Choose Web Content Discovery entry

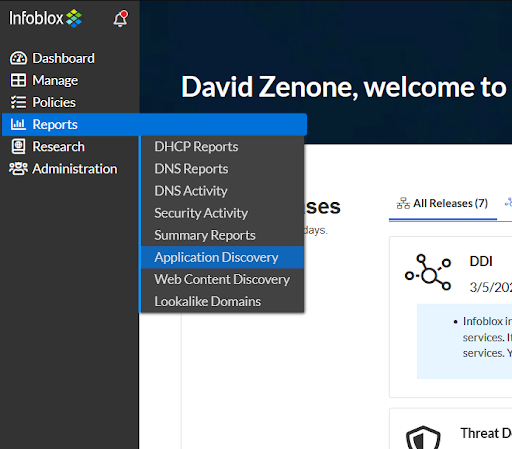pyautogui.click(x=222, y=279)
